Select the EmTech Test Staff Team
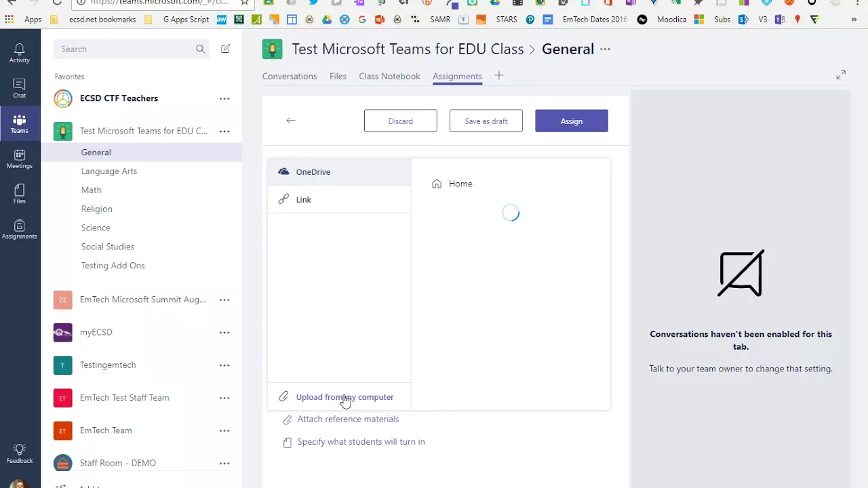 tap(125, 397)
